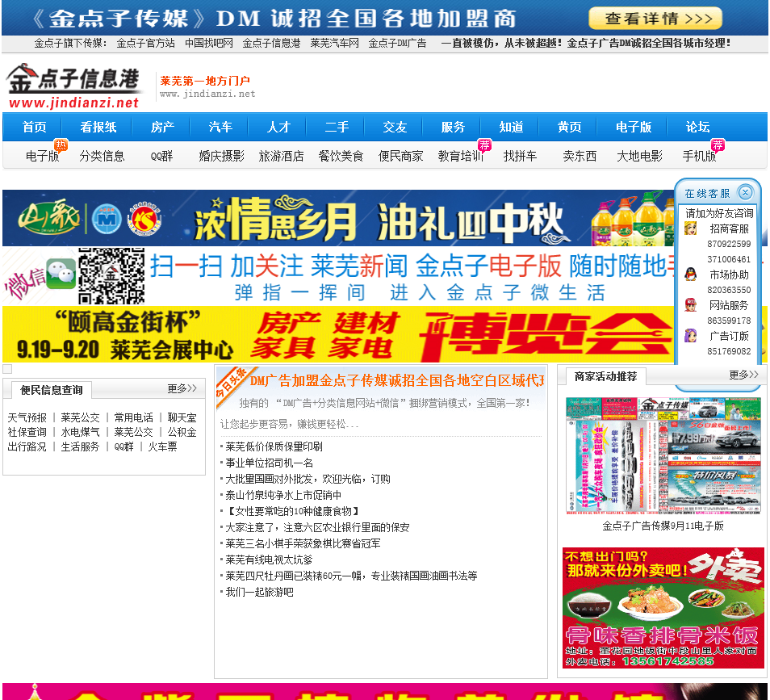
Task: Open the 生活服务 quick link
Action: pos(80,446)
